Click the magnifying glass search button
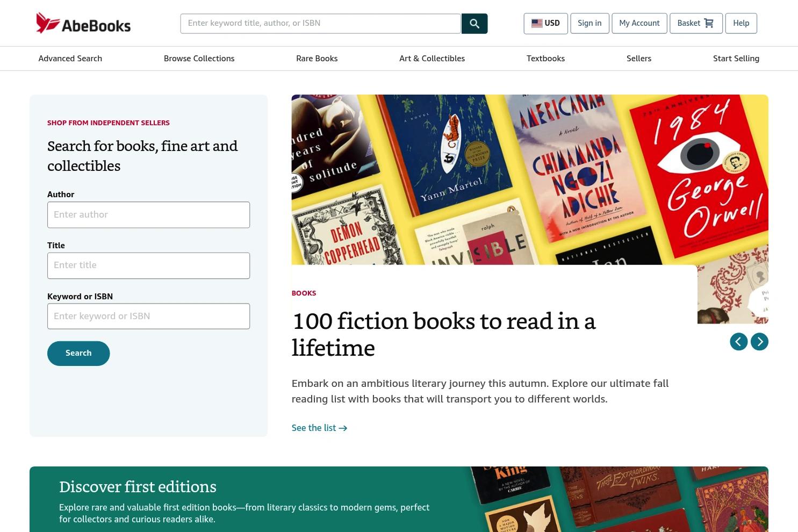Screen dimensions: 798x532 click(x=475, y=24)
